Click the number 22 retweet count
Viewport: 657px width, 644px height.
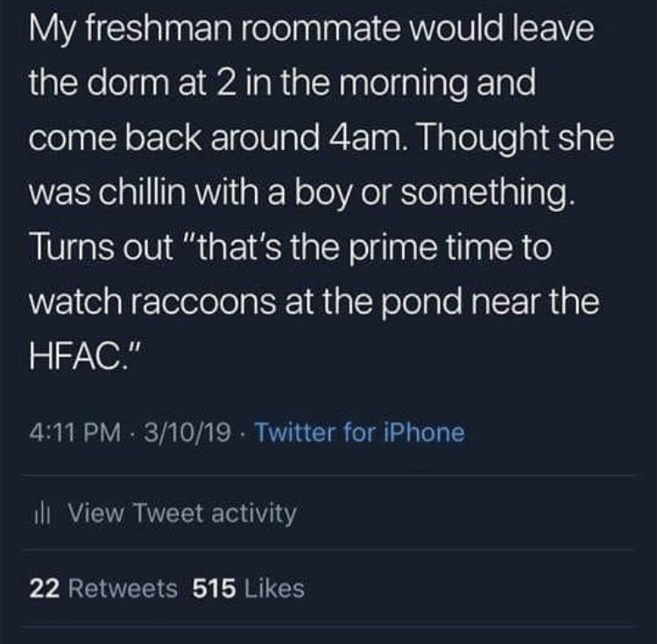point(42,589)
